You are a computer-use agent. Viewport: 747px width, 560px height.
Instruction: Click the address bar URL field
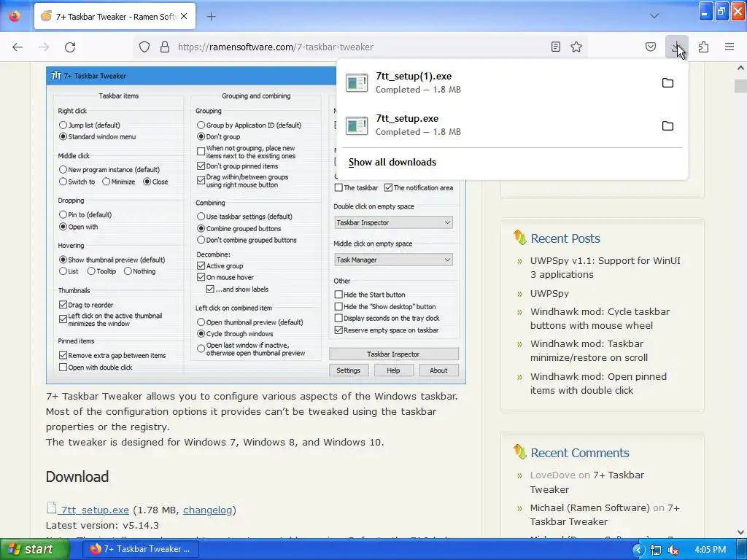tap(360, 47)
